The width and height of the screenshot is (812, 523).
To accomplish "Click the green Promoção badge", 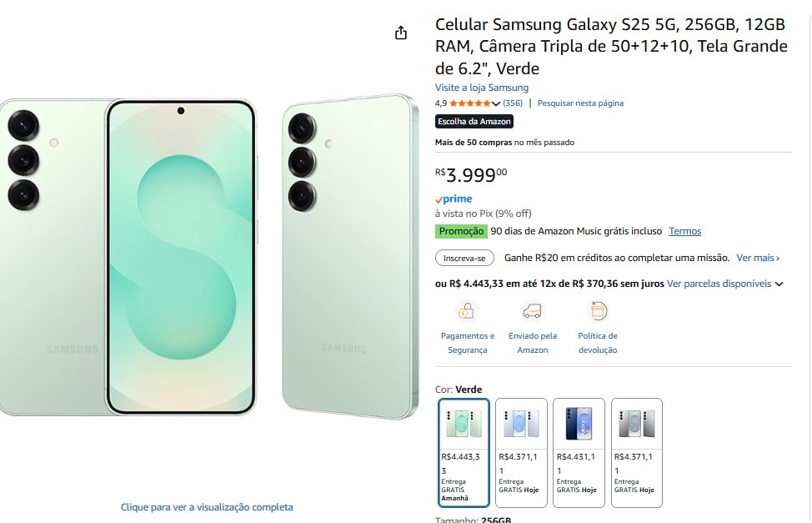I will [461, 231].
